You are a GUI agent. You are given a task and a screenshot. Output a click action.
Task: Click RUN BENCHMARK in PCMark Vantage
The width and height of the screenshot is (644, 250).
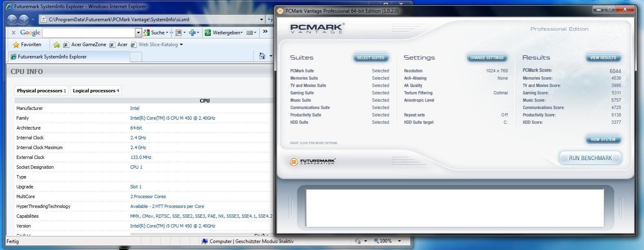[590, 158]
